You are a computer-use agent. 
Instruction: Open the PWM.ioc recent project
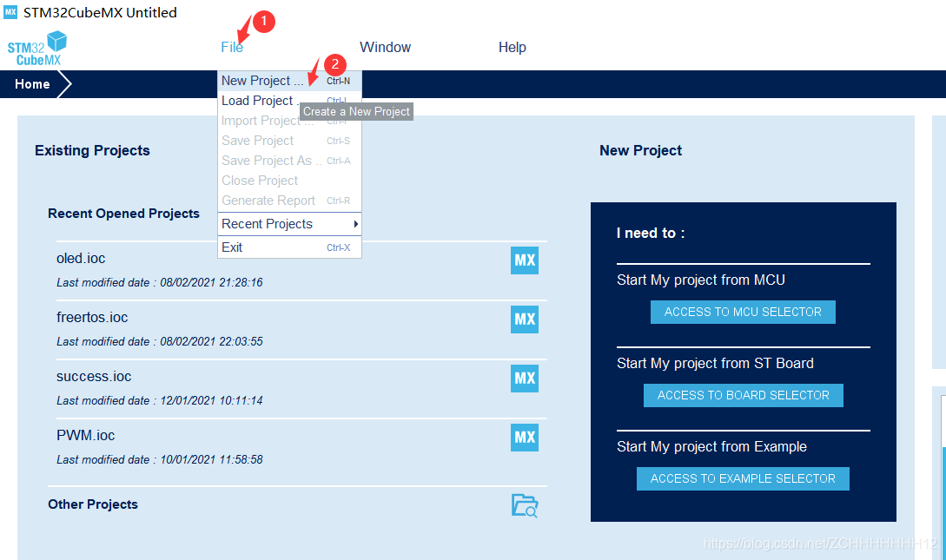pos(86,435)
